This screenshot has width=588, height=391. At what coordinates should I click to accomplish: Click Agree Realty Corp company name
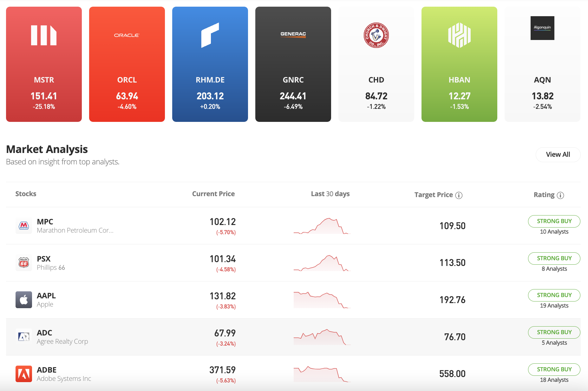pos(62,342)
